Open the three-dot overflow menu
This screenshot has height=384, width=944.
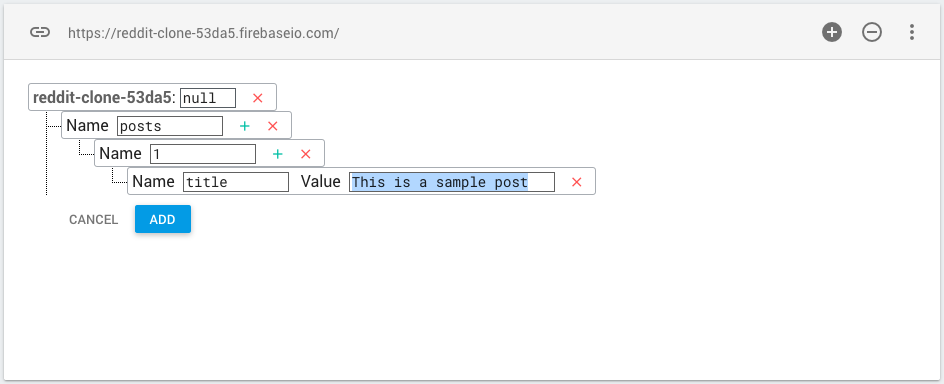(912, 32)
